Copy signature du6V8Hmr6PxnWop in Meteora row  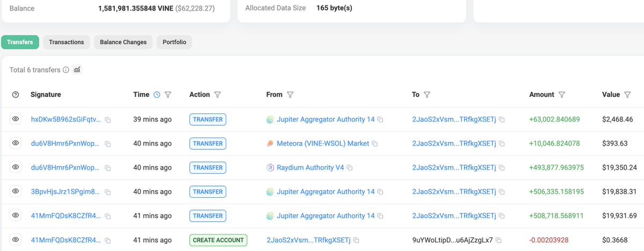(x=108, y=144)
